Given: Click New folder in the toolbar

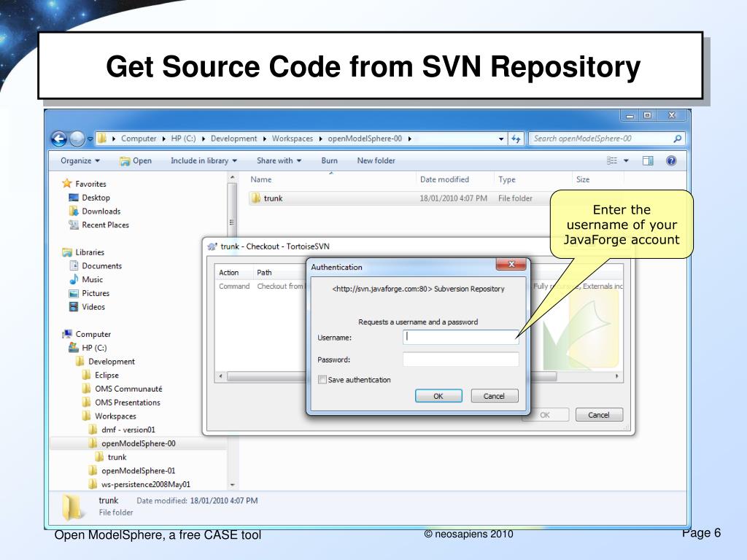Looking at the screenshot, I should pos(376,161).
